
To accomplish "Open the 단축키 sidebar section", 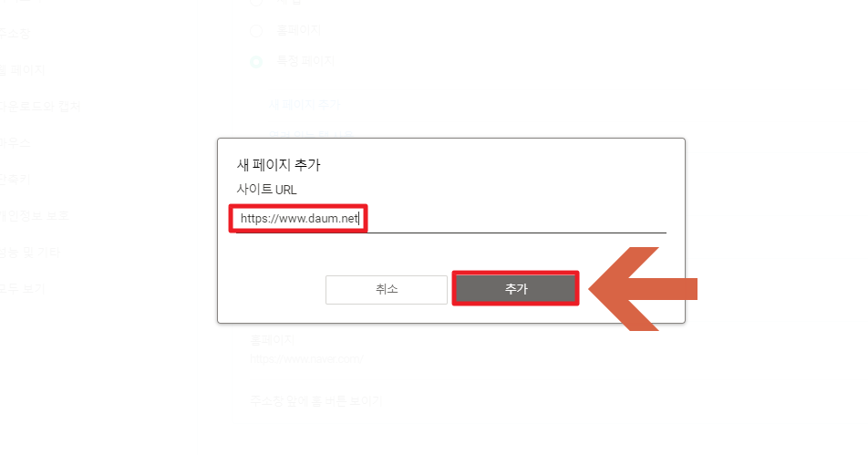I will click(x=15, y=180).
